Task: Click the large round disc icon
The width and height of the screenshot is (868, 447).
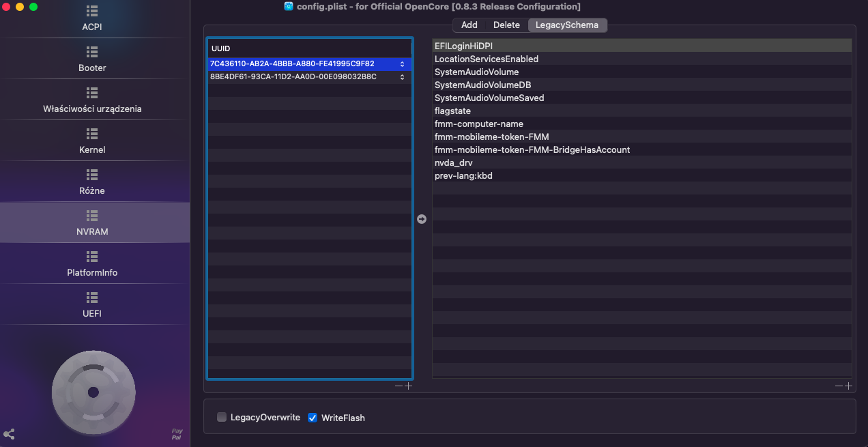Action: (93, 392)
